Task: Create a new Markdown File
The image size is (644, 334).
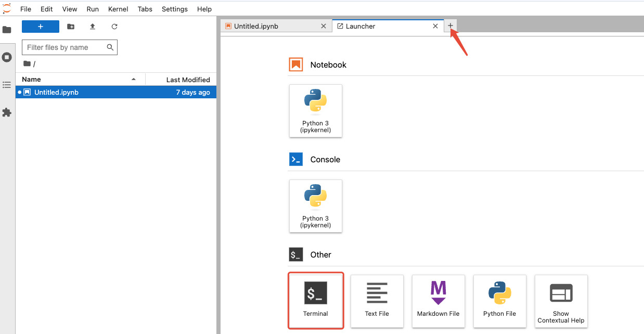Action: 439,301
